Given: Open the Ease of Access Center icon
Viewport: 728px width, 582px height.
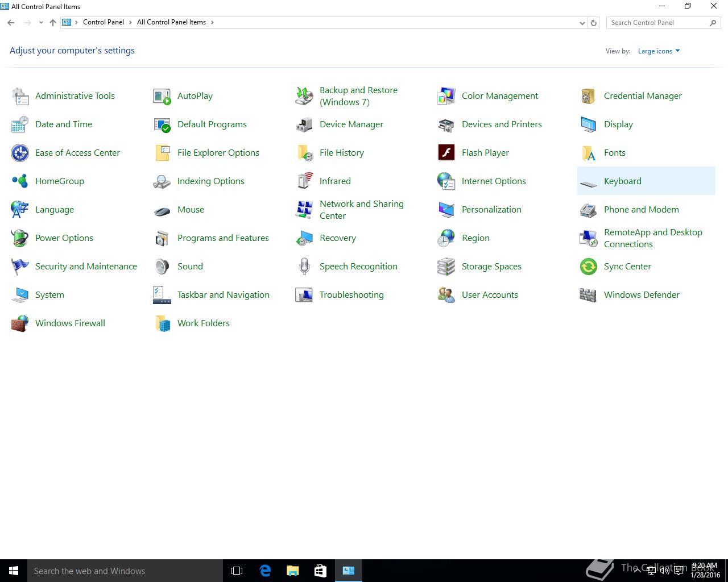Looking at the screenshot, I should point(20,153).
